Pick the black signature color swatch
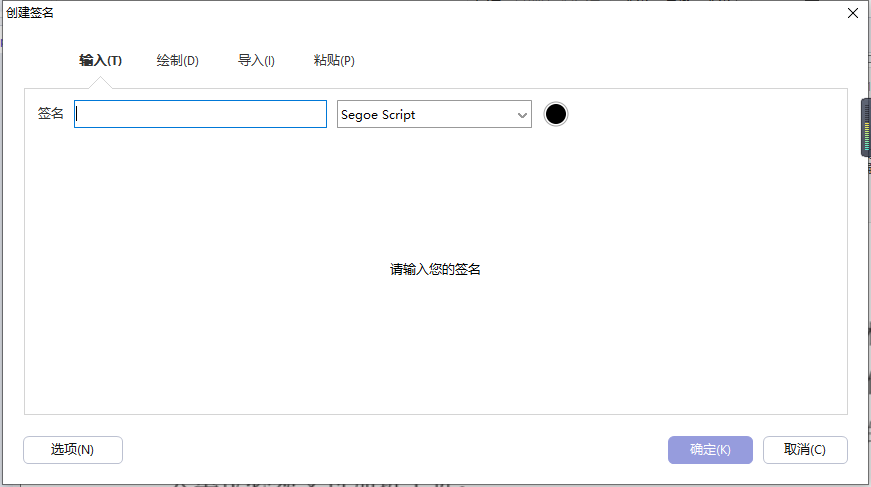This screenshot has width=871, height=487. point(556,114)
